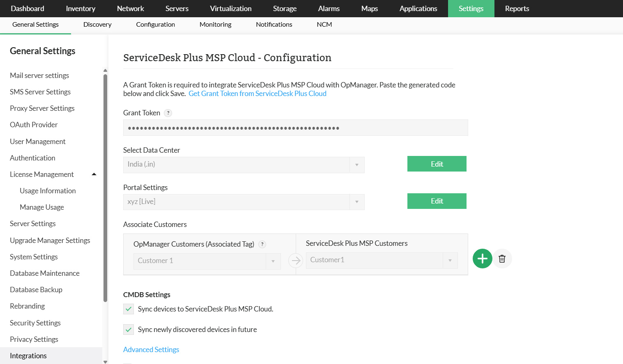This screenshot has height=364, width=623.
Task: Edit the Data Center selection
Action: pyautogui.click(x=437, y=163)
